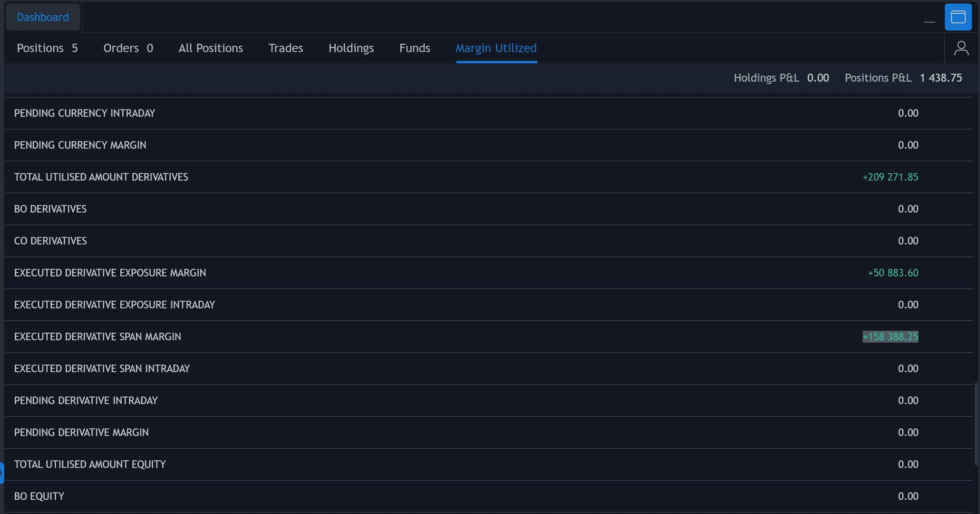Open the Trades tab

tap(286, 48)
